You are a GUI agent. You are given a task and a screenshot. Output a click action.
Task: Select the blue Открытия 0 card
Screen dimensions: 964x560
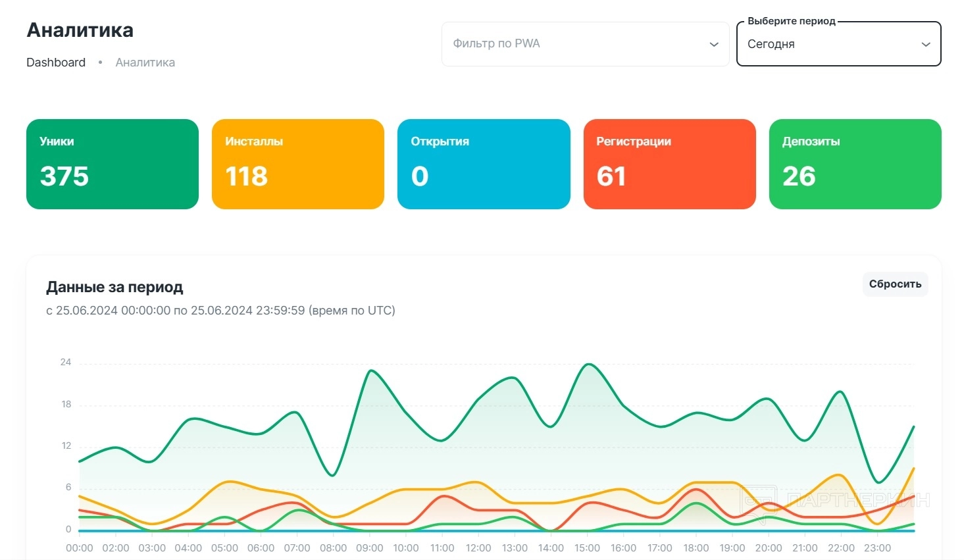point(484,164)
